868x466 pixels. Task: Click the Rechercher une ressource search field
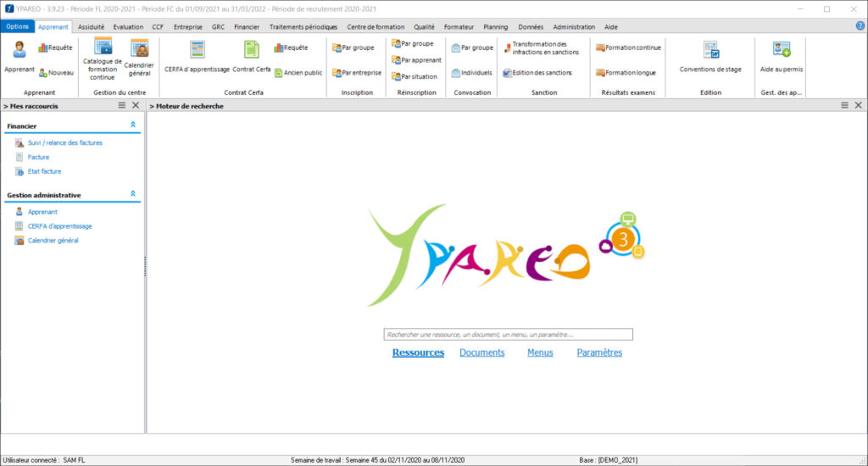point(509,335)
